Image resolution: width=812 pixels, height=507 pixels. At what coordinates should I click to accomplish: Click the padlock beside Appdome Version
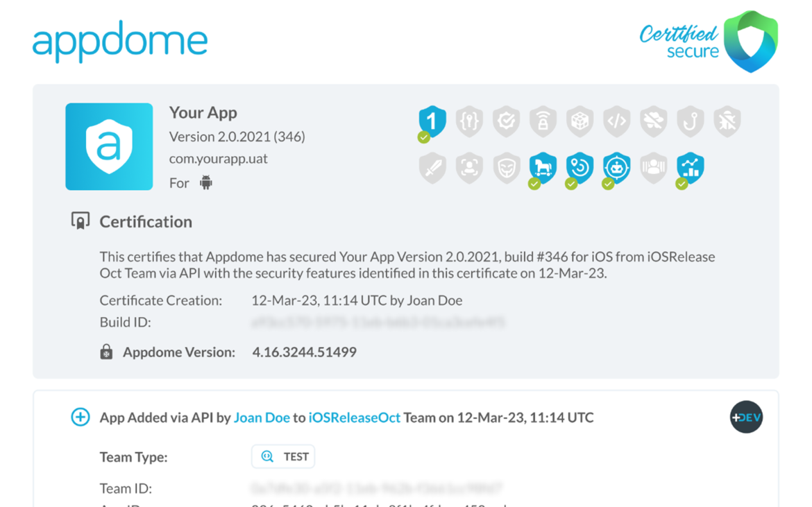(106, 352)
